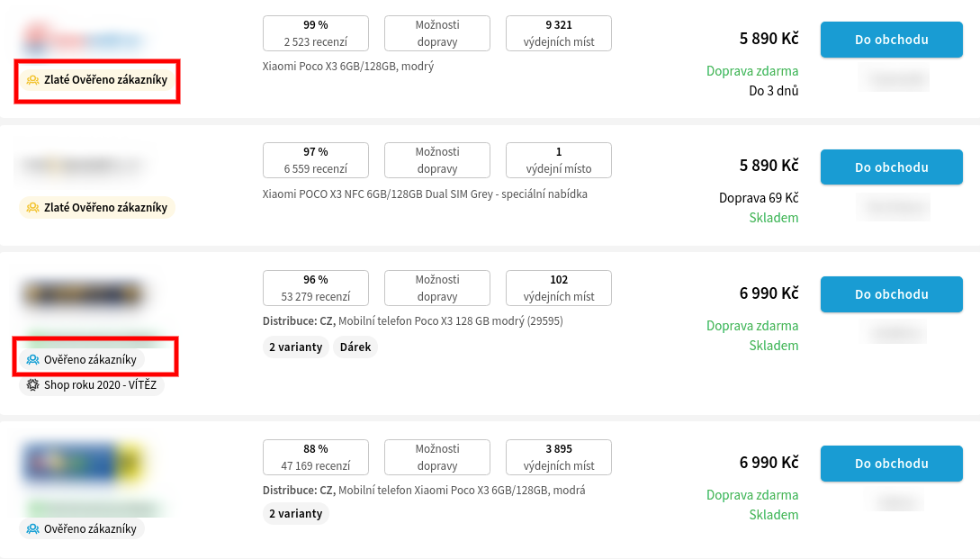Show the 9 321 výdejních míst
Screen dimensions: 980x559
click(x=559, y=33)
